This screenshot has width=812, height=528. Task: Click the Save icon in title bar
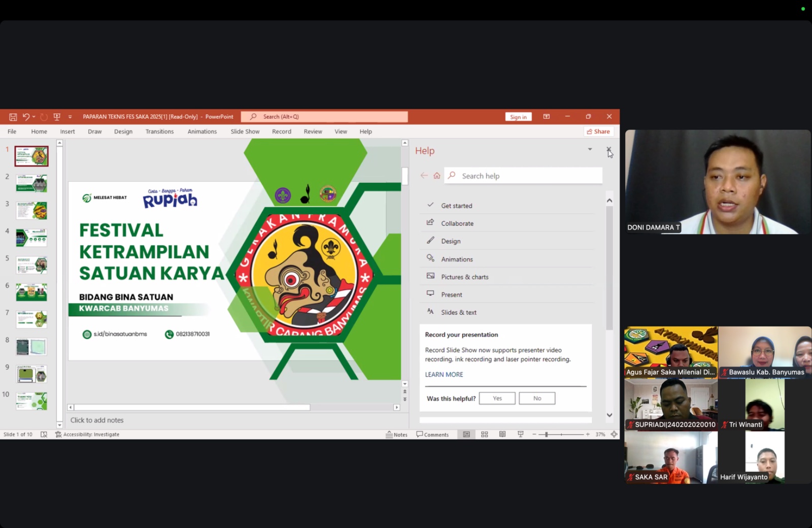[13, 117]
